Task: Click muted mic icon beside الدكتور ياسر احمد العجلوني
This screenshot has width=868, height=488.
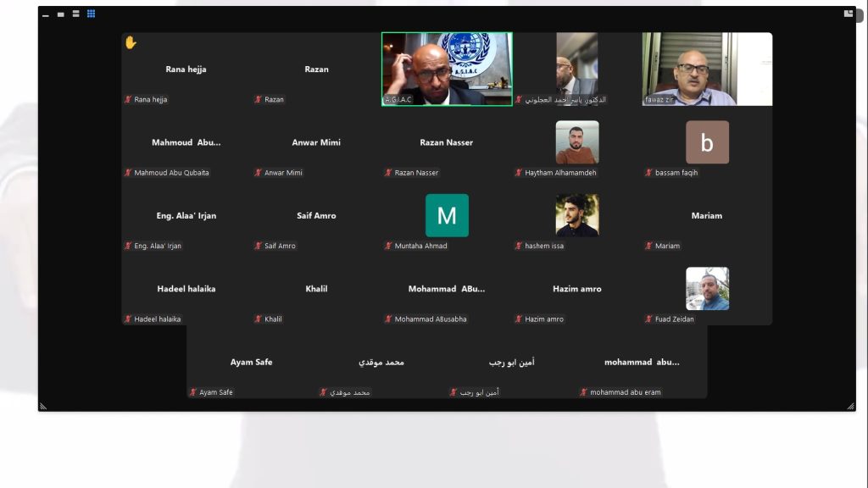Action: click(x=519, y=100)
